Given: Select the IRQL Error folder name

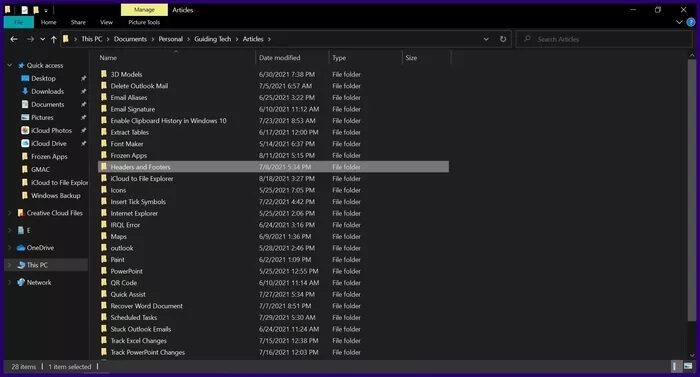Looking at the screenshot, I should pos(125,225).
